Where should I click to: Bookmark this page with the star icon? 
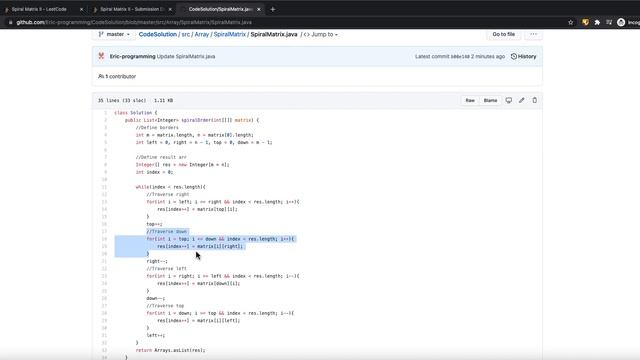coord(571,22)
